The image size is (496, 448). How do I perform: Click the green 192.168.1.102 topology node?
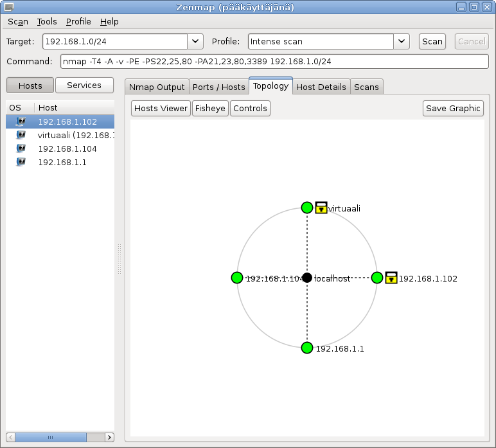click(x=377, y=278)
